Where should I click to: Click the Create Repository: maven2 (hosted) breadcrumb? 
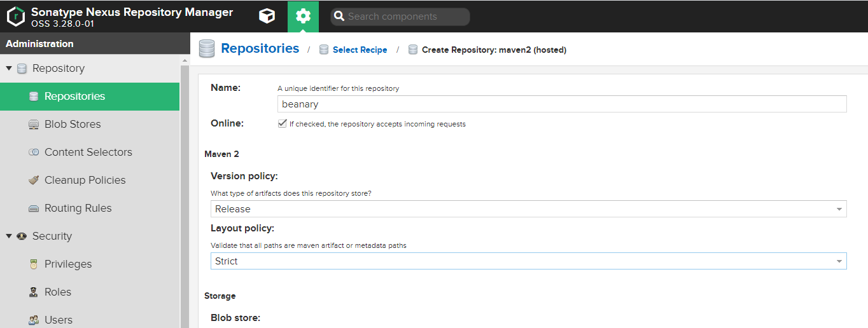(494, 50)
